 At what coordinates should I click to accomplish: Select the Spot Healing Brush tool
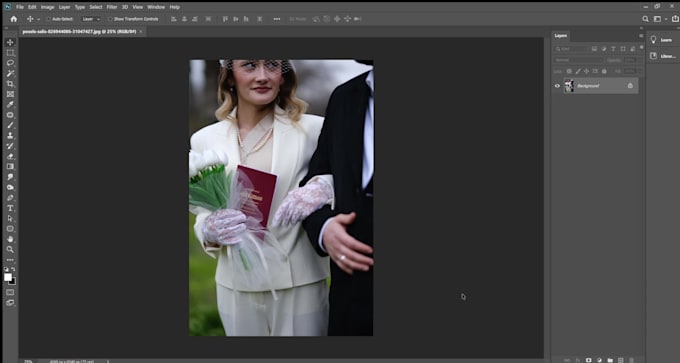[x=10, y=115]
